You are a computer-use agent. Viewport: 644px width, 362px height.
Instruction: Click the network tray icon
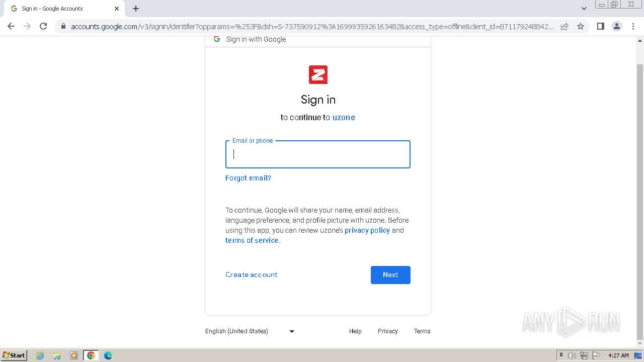coord(584,355)
